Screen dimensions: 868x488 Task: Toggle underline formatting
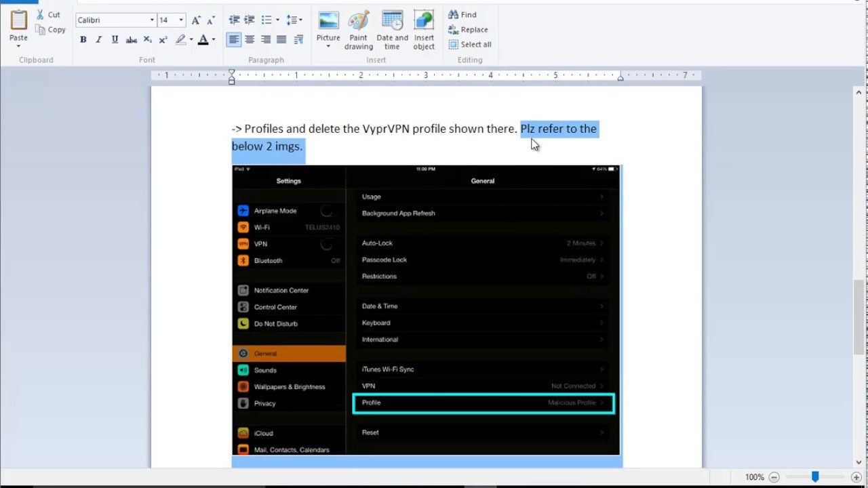click(115, 40)
